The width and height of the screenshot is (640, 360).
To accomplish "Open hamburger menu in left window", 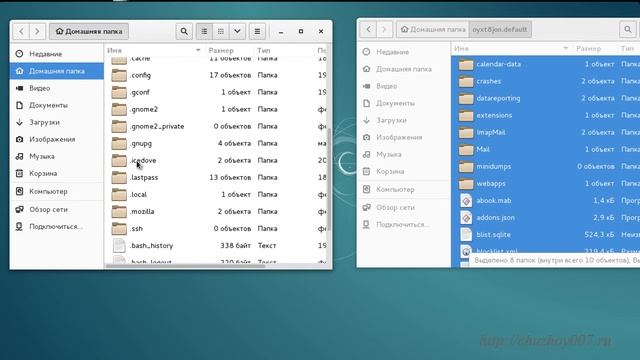I will (x=257, y=31).
